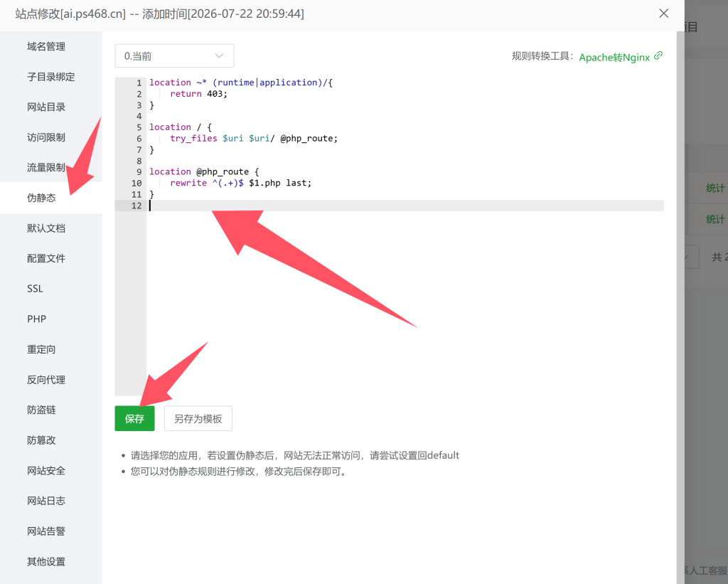Open 重定向 settings
Image resolution: width=728 pixels, height=584 pixels.
tap(41, 349)
